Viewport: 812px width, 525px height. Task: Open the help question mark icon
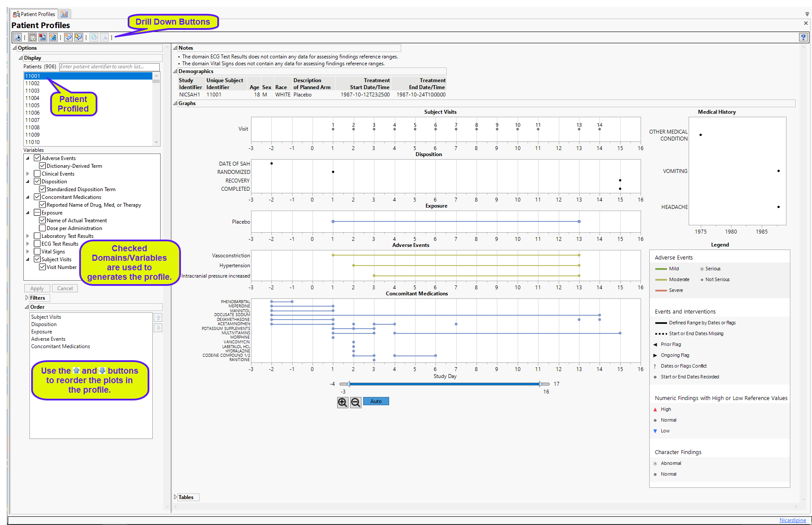click(803, 38)
